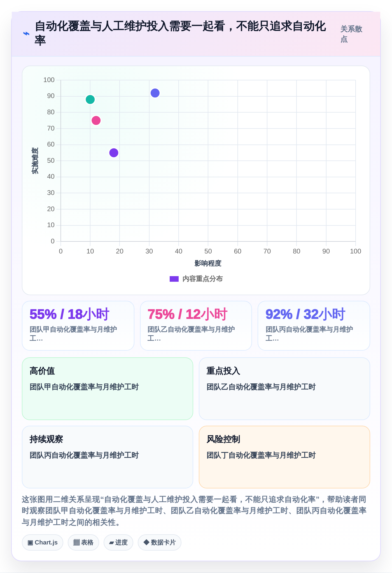
Task: Click 团队丙自动化覆盖率与月维护工时 in 持续观察 card
Action: pos(84,455)
